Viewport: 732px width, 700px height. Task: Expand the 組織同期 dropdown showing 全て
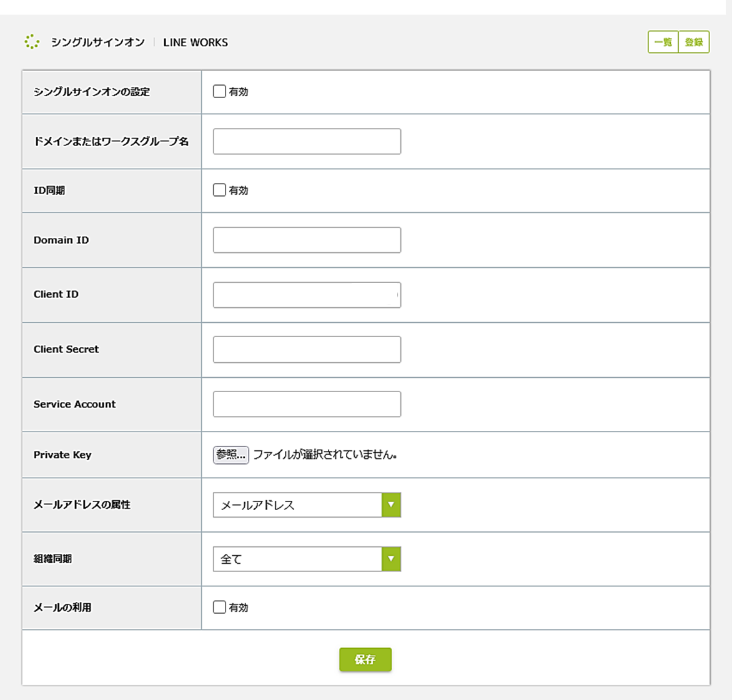307,559
